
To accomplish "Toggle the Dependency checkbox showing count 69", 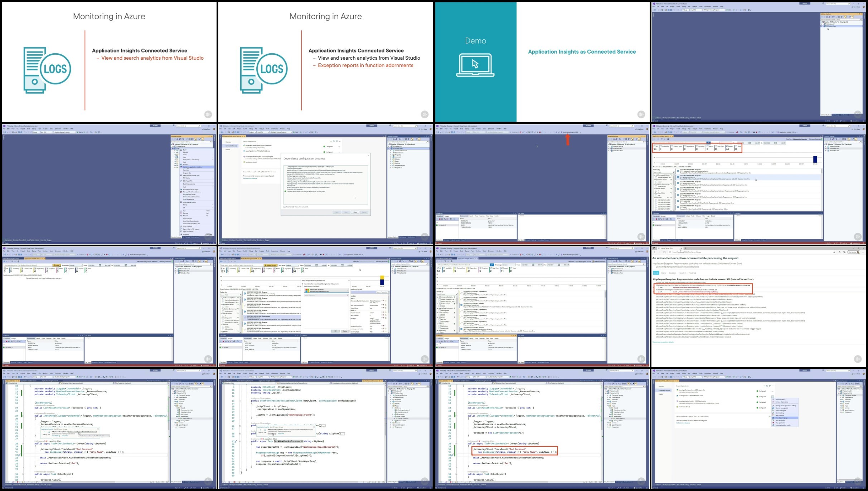I will 251,269.
